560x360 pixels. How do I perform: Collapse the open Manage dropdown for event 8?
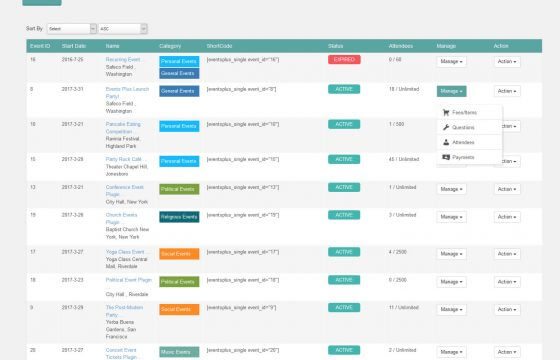tap(451, 91)
